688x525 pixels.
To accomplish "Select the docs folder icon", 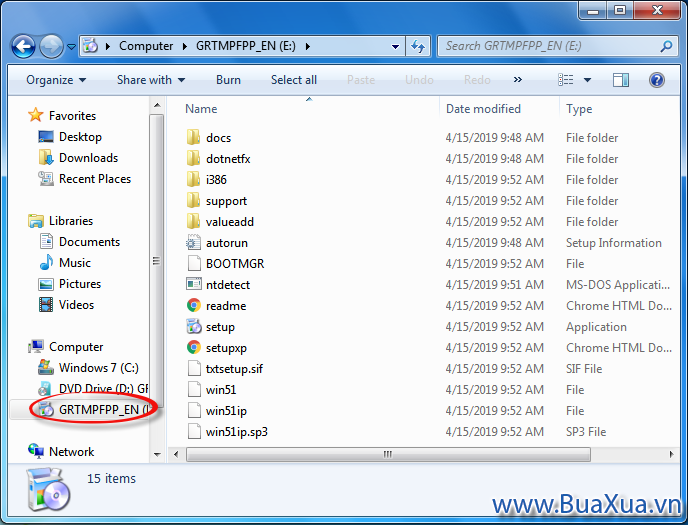I will point(193,137).
